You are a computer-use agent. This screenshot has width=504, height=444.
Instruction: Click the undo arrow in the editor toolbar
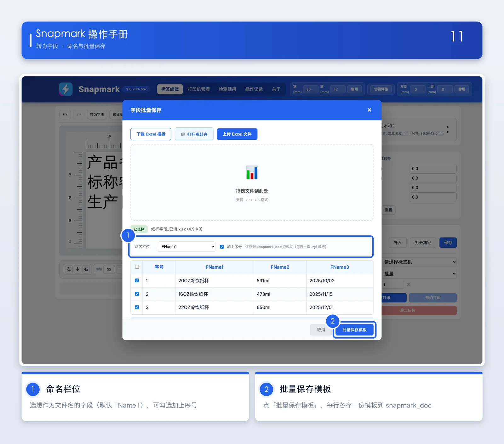(65, 114)
